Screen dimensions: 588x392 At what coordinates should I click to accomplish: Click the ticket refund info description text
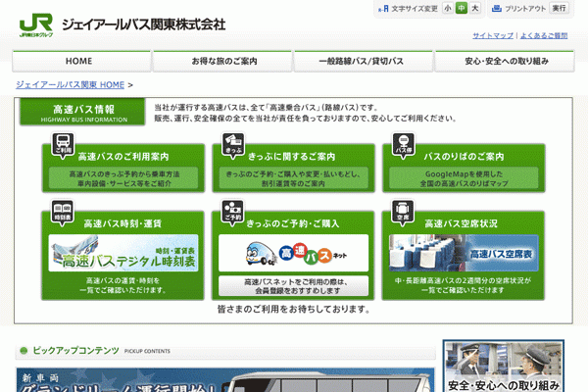pos(294,178)
